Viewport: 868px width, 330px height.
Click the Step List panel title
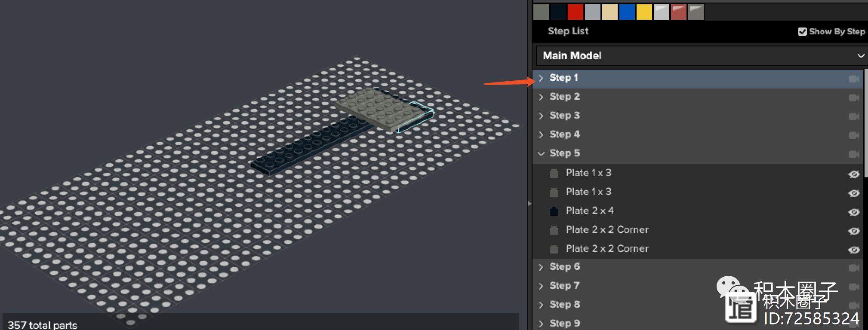pyautogui.click(x=568, y=31)
